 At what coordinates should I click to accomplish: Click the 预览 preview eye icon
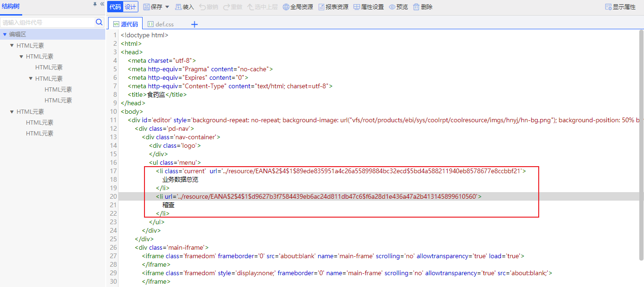click(x=392, y=7)
